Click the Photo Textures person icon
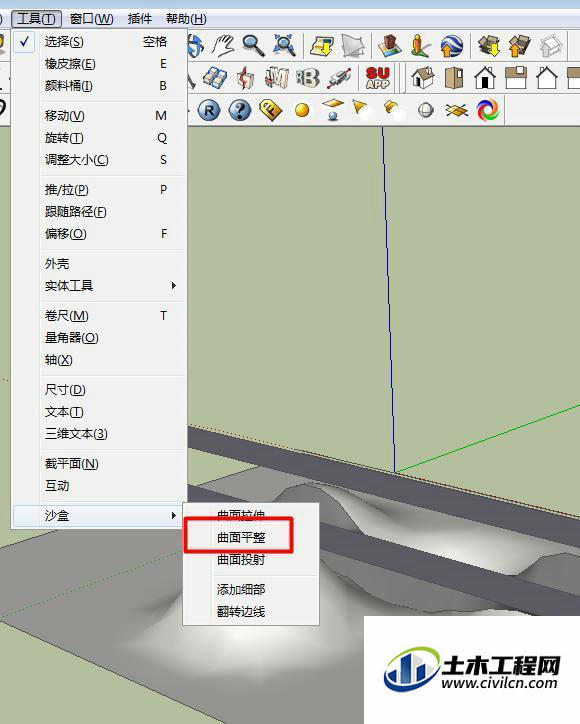 point(421,45)
